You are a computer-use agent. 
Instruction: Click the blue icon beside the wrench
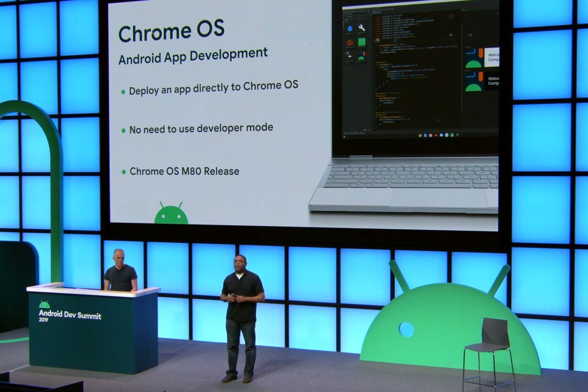pos(350,28)
